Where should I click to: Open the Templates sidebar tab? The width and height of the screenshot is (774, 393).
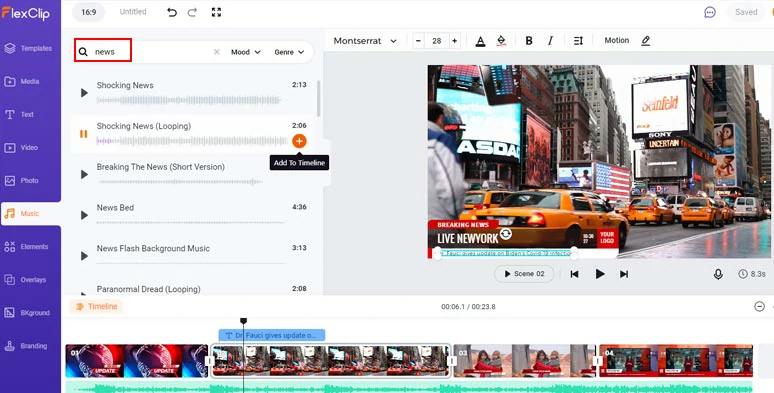[x=30, y=48]
